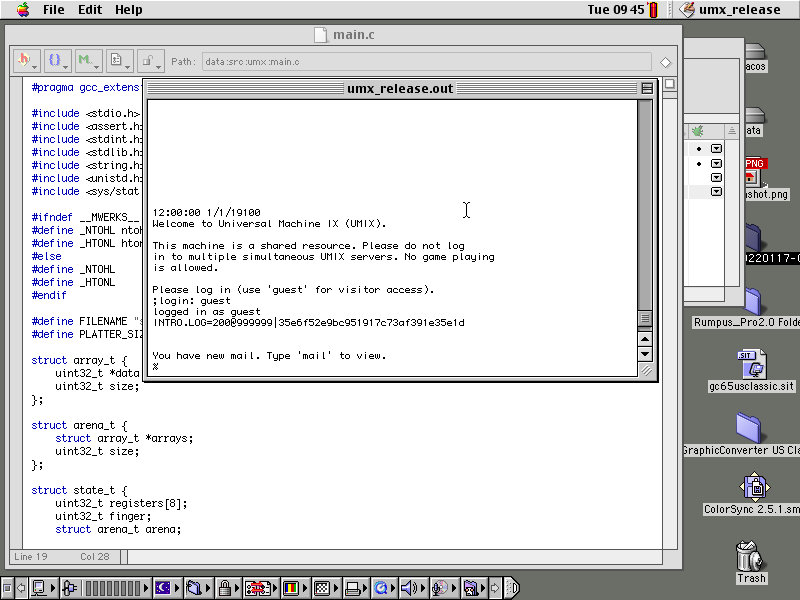Click the Control Strip close box at far left

tap(7, 588)
